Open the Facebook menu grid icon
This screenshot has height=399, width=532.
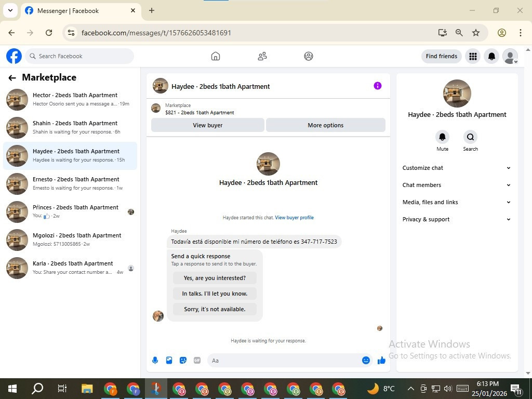tap(473, 56)
